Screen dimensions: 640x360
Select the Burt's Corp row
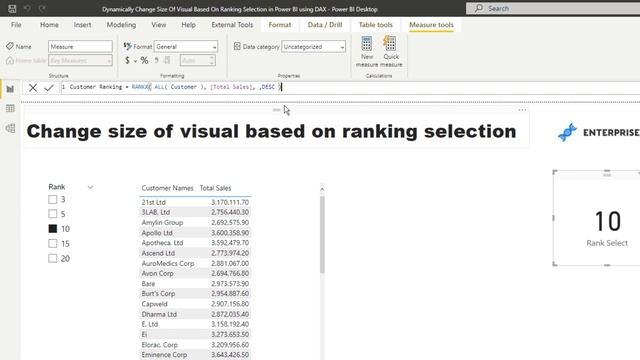pyautogui.click(x=195, y=293)
